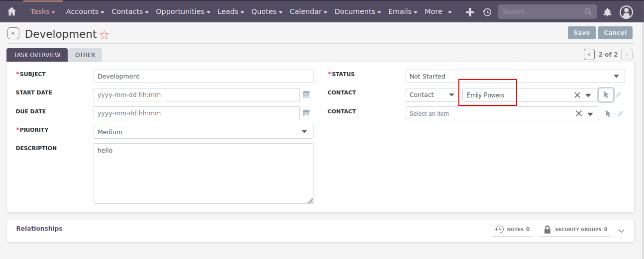Viewport: 644px width, 259px height.
Task: Open the Emails menu
Action: [x=403, y=11]
